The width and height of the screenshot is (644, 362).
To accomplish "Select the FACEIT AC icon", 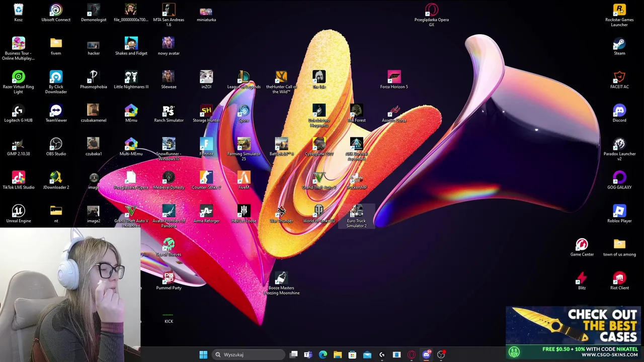I will [x=619, y=80].
